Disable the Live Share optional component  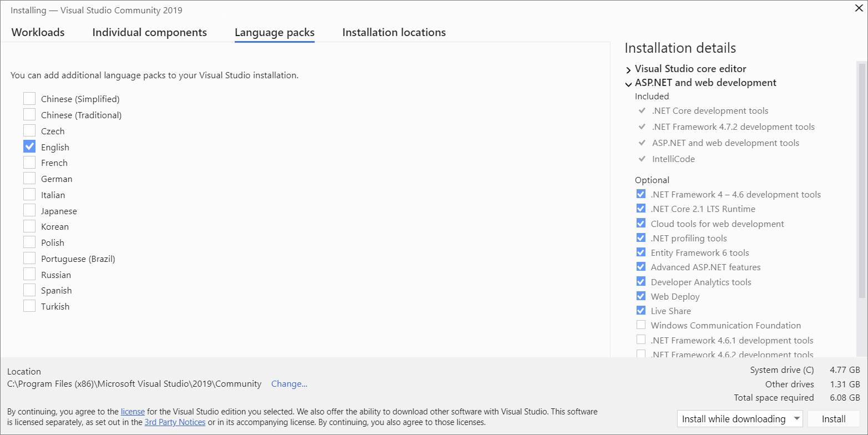[x=641, y=310]
